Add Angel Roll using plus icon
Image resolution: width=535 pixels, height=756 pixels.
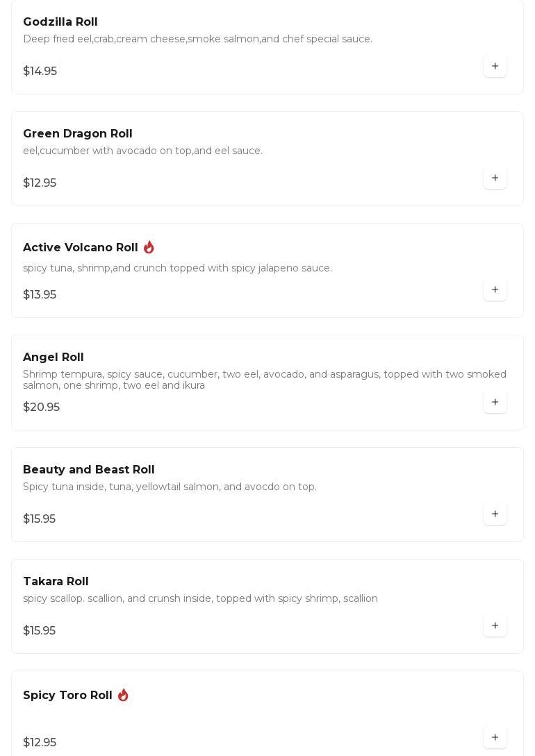[x=495, y=403]
